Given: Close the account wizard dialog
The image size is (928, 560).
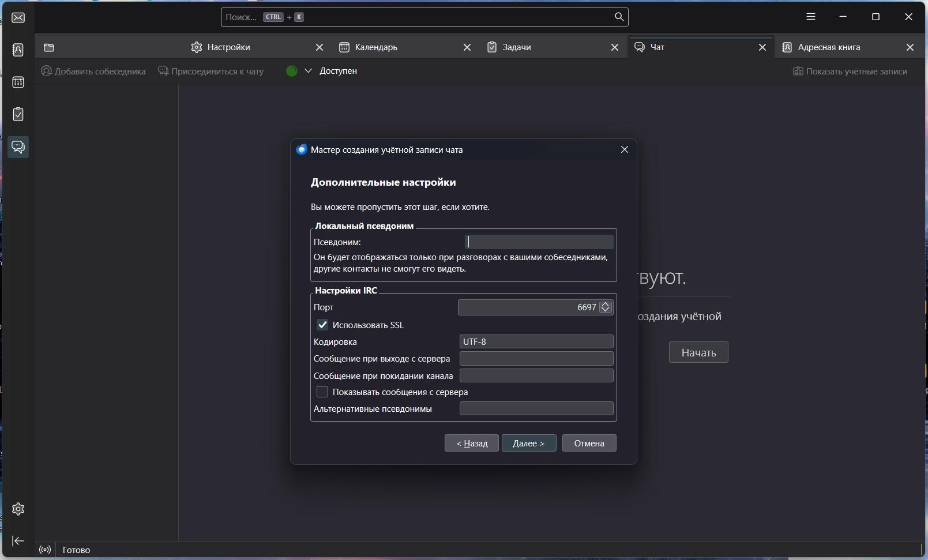Looking at the screenshot, I should tap(624, 149).
